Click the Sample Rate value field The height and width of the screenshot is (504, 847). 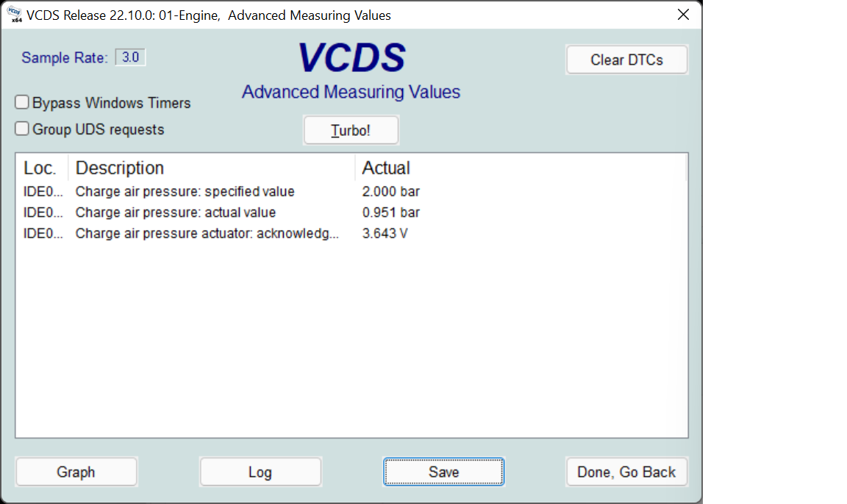pyautogui.click(x=130, y=57)
